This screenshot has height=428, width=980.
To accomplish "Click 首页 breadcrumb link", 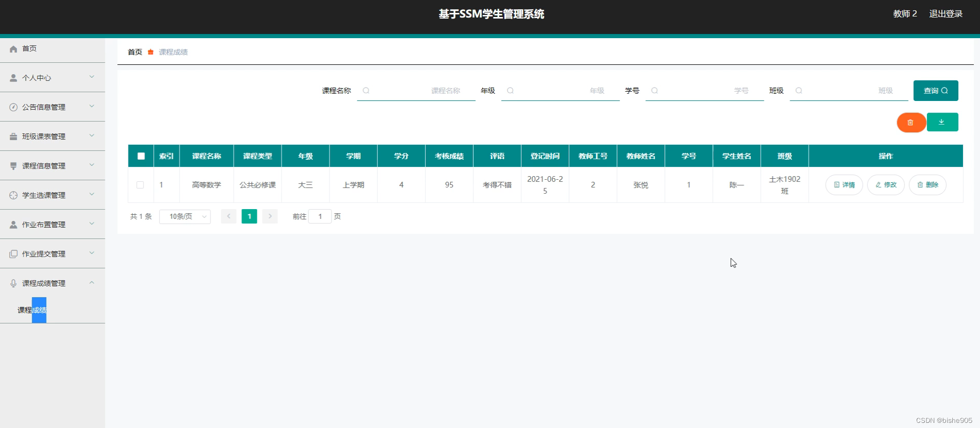I will (x=135, y=52).
